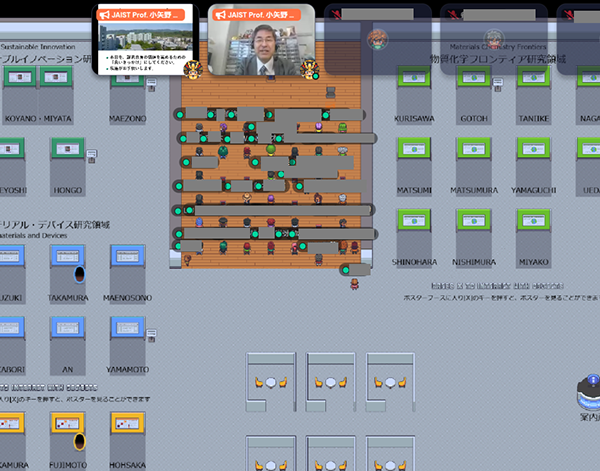The image size is (600, 471).
Task: Select the rightmost meeting table in the upper row
Action: click(390, 382)
